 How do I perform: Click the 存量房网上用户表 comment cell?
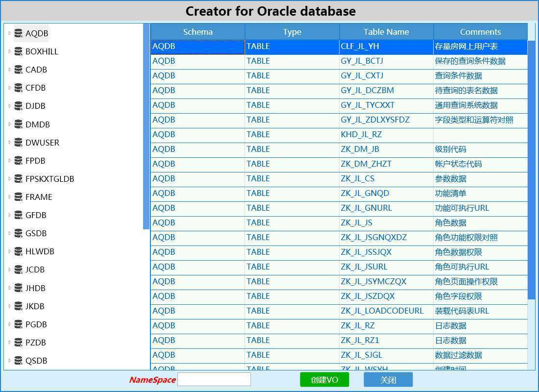481,47
